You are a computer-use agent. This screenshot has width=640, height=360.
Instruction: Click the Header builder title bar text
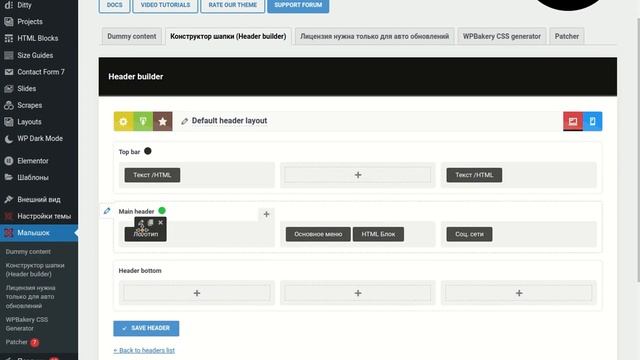pos(136,77)
